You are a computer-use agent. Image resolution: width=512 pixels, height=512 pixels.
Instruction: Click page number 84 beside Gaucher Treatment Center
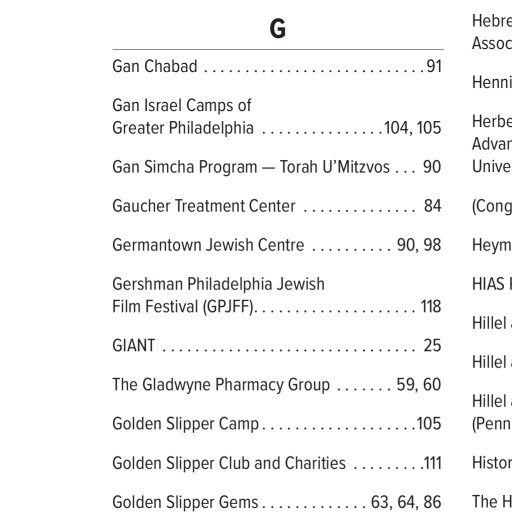(433, 206)
